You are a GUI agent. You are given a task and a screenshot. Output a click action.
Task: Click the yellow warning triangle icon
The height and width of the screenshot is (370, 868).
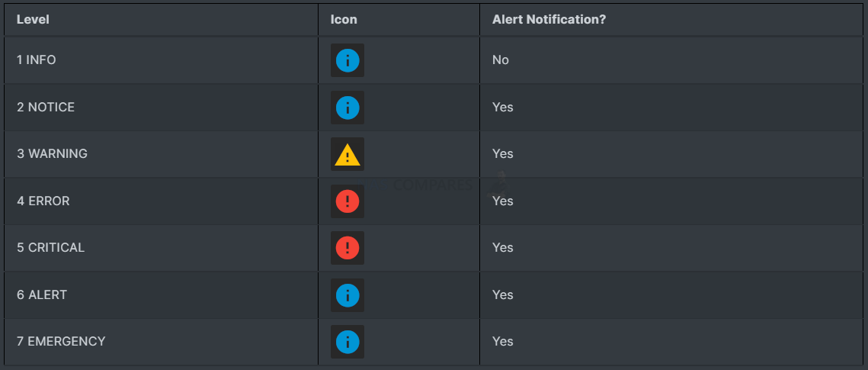pyautogui.click(x=347, y=155)
